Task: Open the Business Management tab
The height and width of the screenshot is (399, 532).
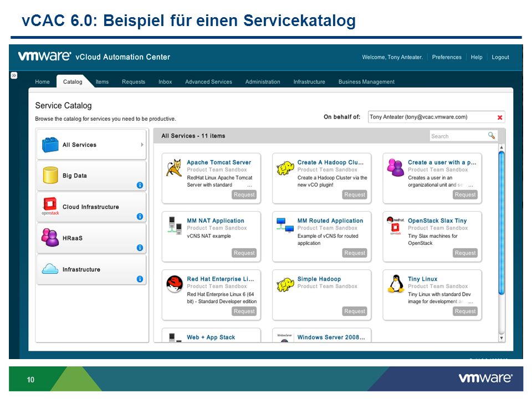Action: (366, 82)
